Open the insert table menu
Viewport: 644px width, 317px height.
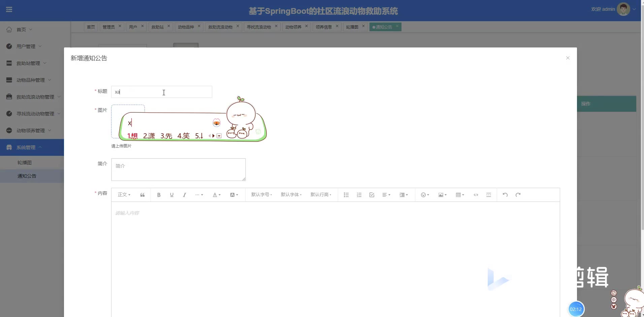coord(460,195)
